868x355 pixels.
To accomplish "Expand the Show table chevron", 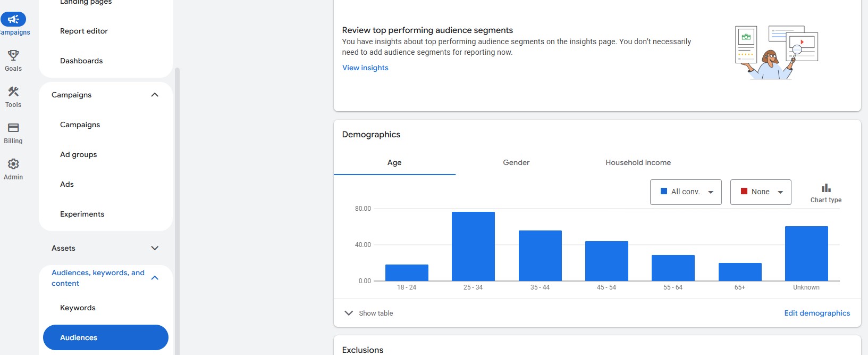I will 349,313.
